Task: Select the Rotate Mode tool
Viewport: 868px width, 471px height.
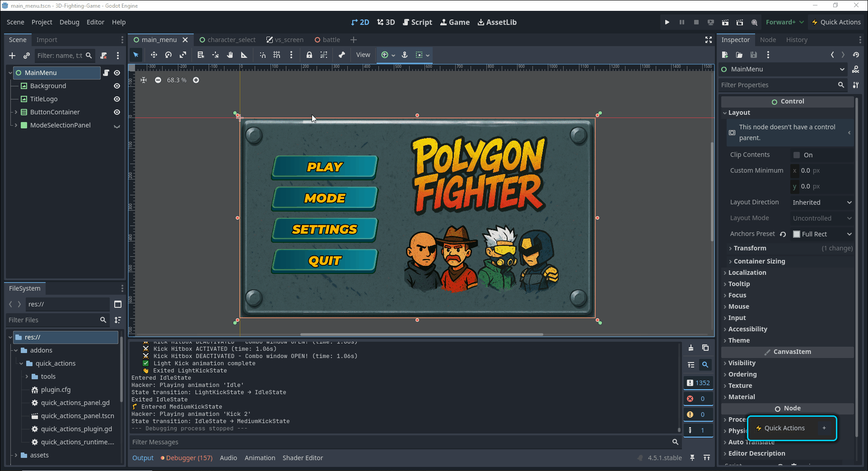Action: click(168, 55)
